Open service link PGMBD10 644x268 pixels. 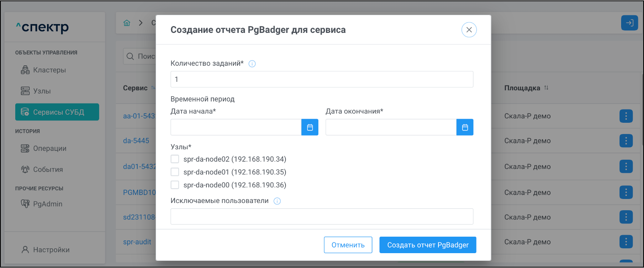coord(139,193)
